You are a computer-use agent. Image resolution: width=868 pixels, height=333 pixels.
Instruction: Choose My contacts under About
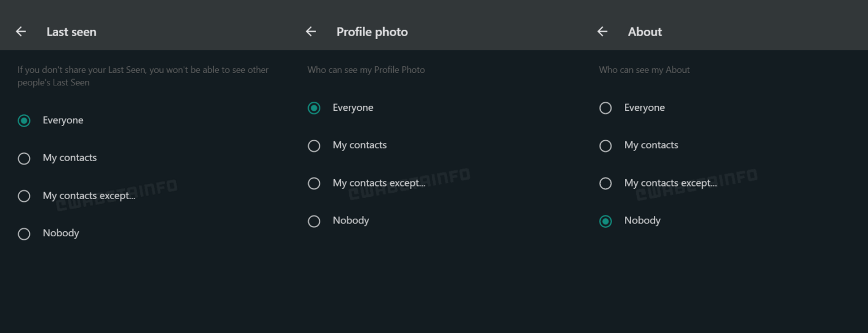tap(605, 146)
